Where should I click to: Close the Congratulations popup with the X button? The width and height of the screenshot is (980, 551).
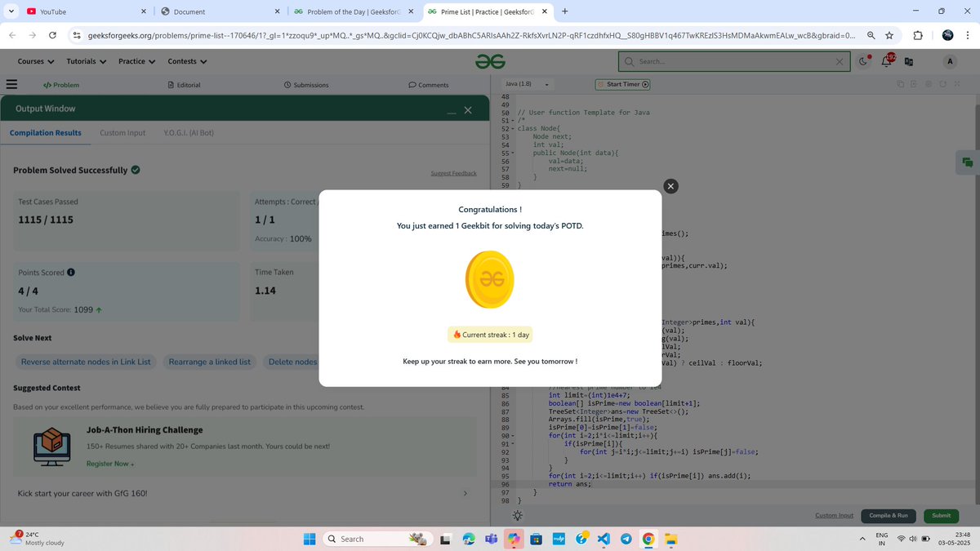click(670, 186)
